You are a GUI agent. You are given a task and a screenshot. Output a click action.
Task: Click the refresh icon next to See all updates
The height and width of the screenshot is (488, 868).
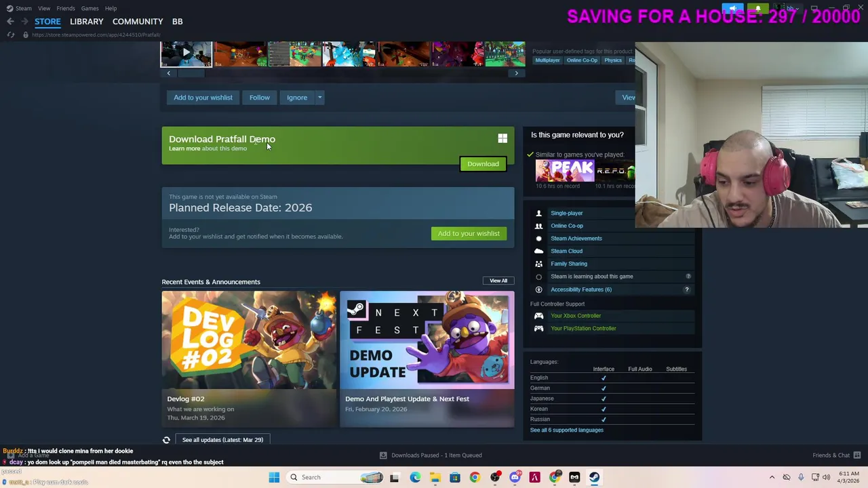[166, 440]
